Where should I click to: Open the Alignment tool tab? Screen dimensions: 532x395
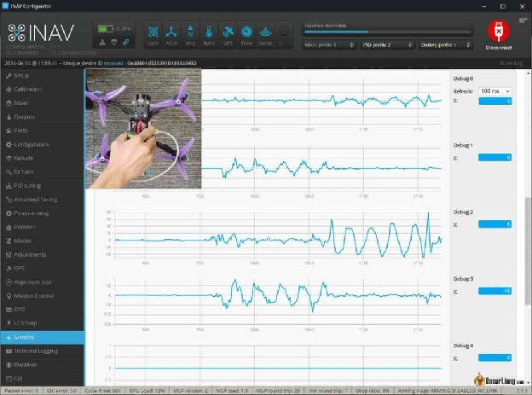(42, 282)
